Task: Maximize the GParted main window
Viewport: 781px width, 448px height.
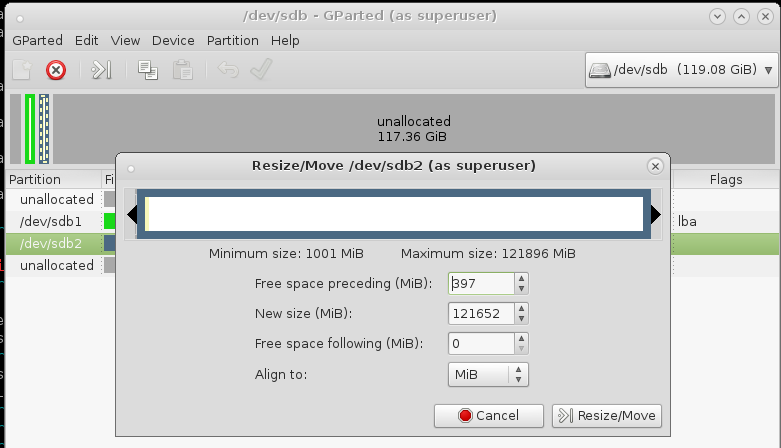Action: tap(741, 16)
